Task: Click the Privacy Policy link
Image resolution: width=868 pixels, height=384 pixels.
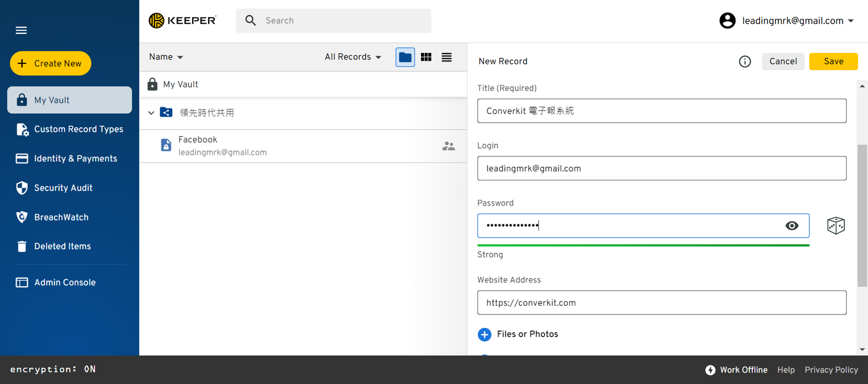Action: (831, 370)
